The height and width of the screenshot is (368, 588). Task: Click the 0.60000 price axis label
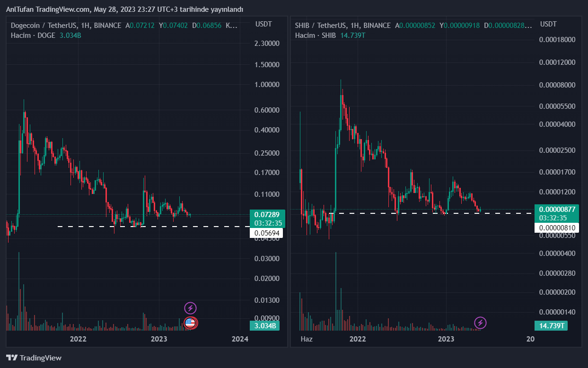click(267, 110)
